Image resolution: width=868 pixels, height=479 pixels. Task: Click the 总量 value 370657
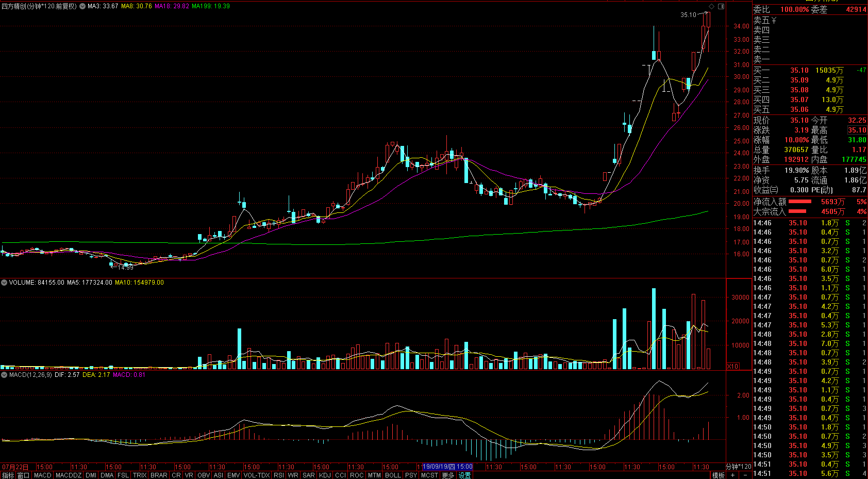[796, 150]
